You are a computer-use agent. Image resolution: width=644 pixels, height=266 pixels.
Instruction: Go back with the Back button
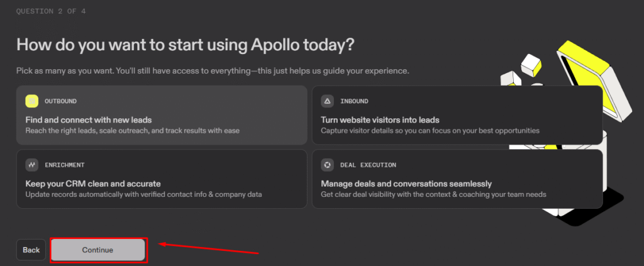pyautogui.click(x=31, y=250)
